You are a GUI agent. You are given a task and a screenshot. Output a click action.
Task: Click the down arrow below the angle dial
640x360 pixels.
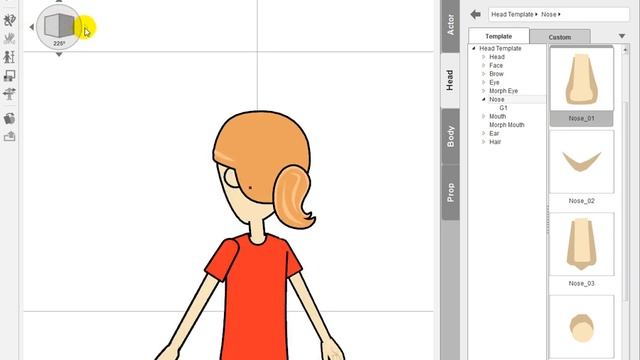click(59, 54)
